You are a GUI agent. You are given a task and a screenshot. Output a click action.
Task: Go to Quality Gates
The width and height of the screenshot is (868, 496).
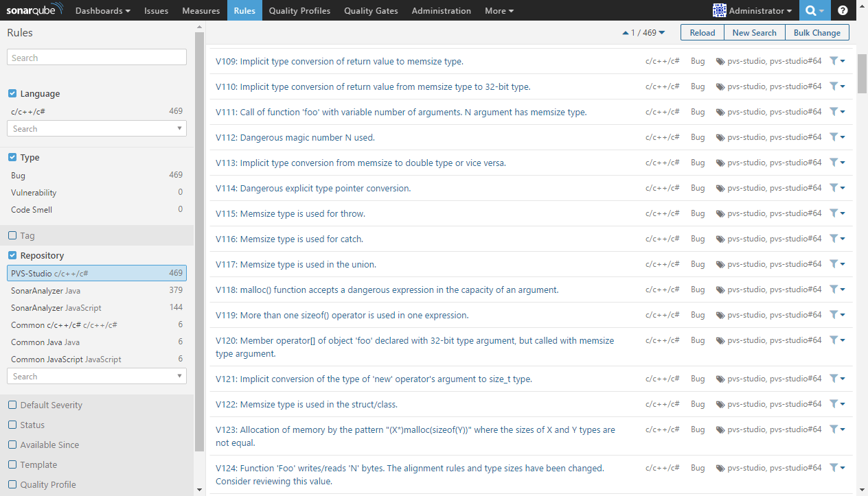click(x=371, y=10)
